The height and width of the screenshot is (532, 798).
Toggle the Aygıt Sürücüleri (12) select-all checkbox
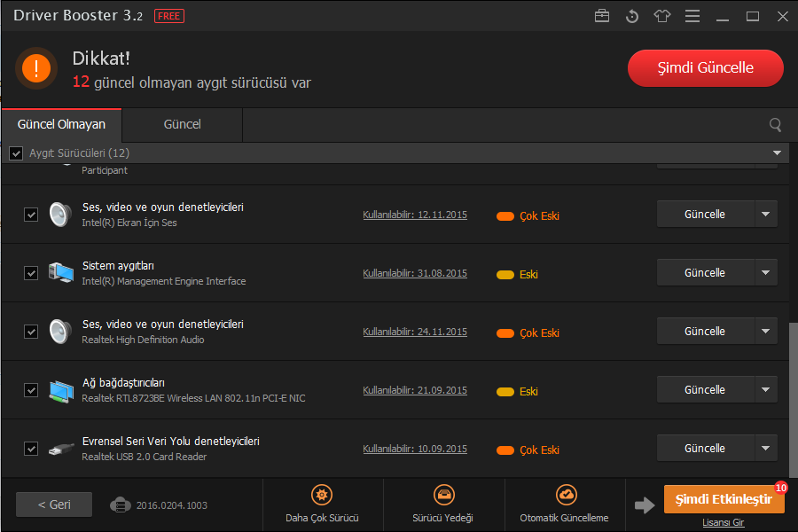pos(16,153)
